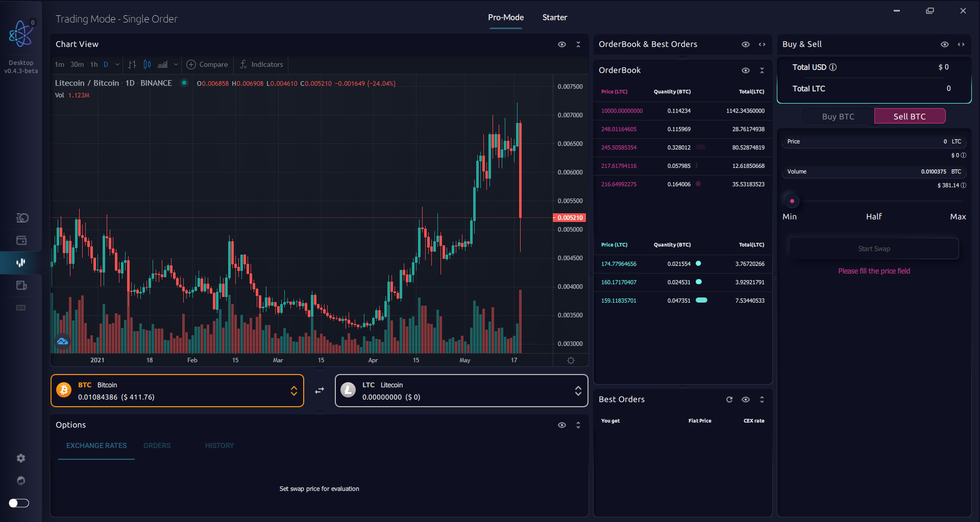The image size is (980, 522).
Task: Click the volume slider handle
Action: click(x=792, y=201)
